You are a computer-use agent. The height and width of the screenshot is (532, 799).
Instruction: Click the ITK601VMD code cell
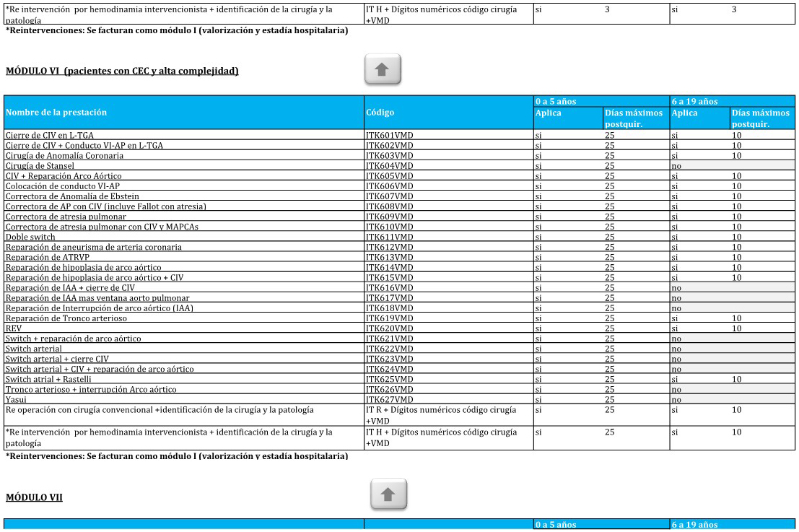[390, 135]
